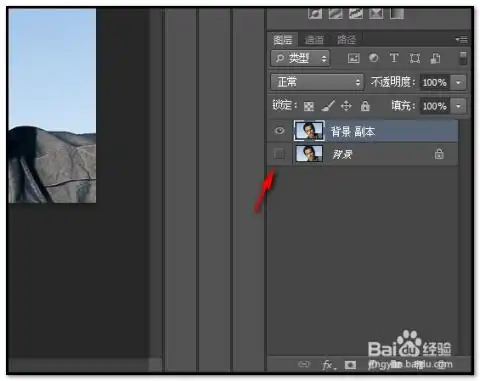Click the 背景 layer thumbnail
480x381 pixels.
click(x=309, y=154)
